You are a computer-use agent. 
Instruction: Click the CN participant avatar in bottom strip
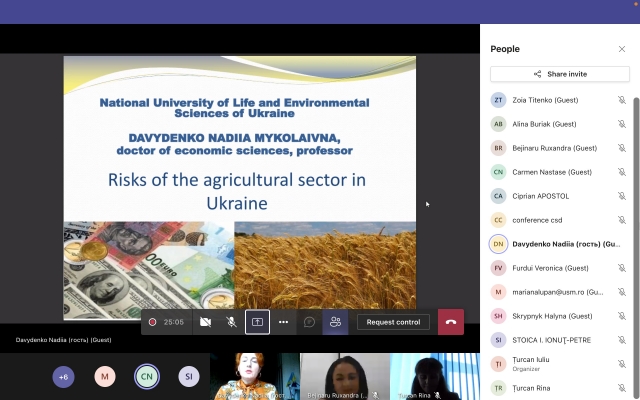point(147,377)
